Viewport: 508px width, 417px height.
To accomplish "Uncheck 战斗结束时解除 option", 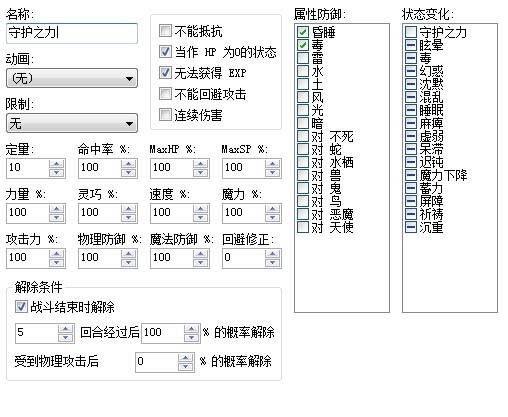I will [x=21, y=306].
